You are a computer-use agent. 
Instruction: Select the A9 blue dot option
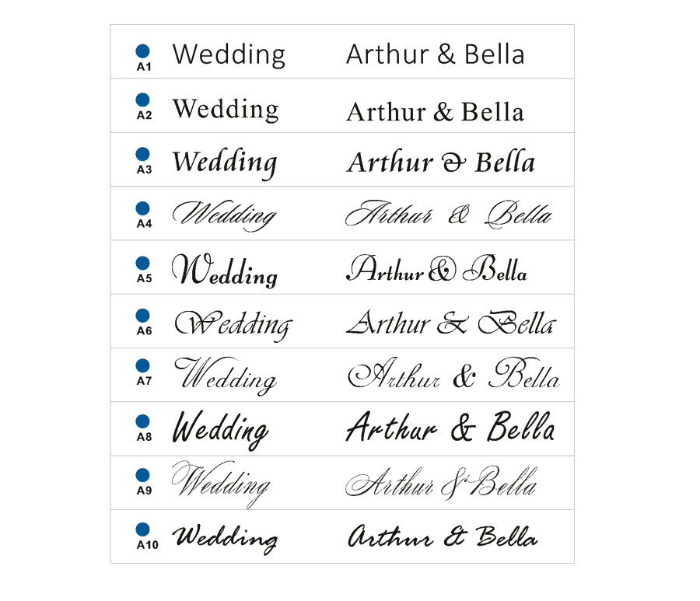pos(142,475)
